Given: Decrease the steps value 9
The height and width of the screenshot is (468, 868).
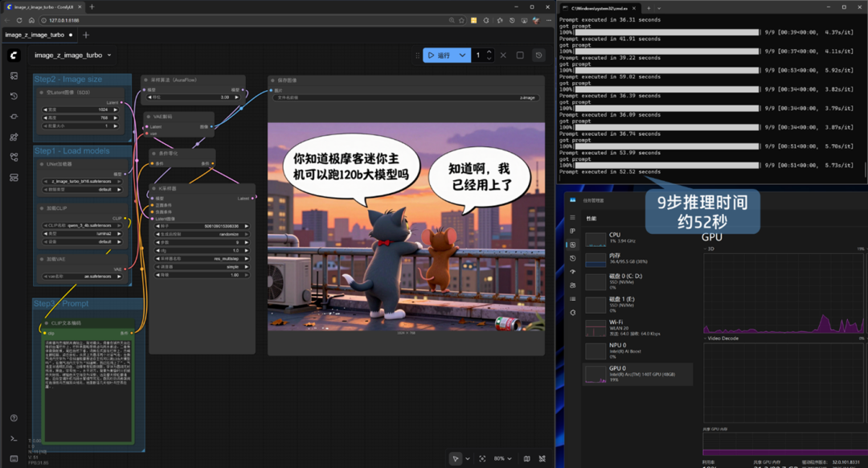Looking at the screenshot, I should (x=158, y=243).
